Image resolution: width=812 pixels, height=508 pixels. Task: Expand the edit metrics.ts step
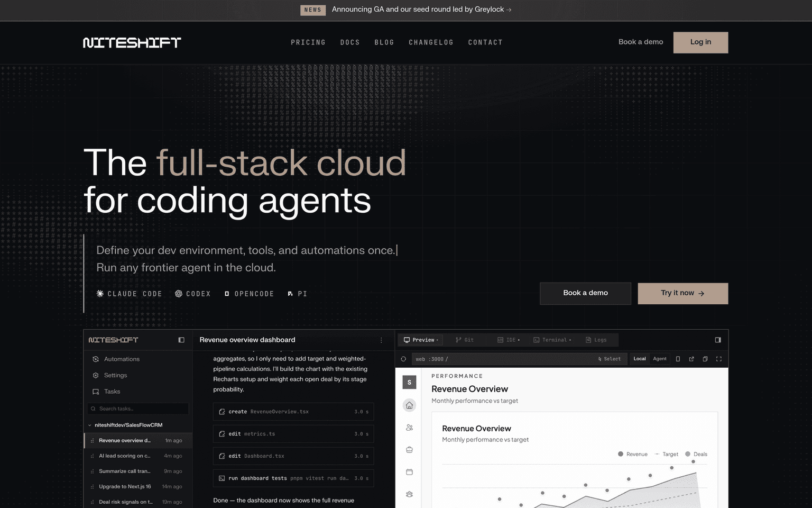(293, 434)
